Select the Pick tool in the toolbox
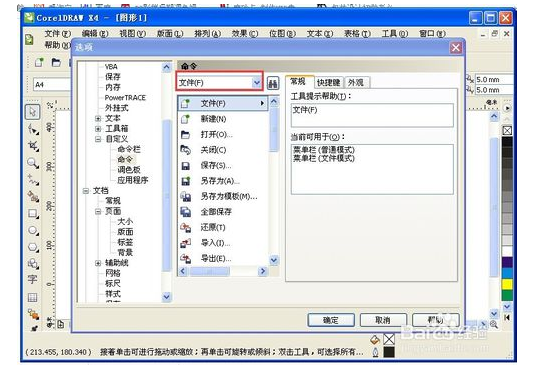547x375 pixels. (32, 112)
